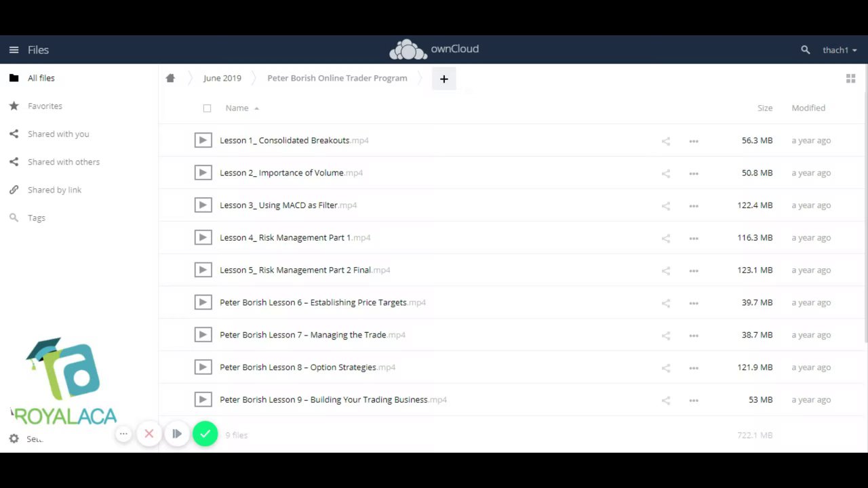Share Lesson 3 Using MACD as Filter
The width and height of the screenshot is (868, 488).
(666, 205)
